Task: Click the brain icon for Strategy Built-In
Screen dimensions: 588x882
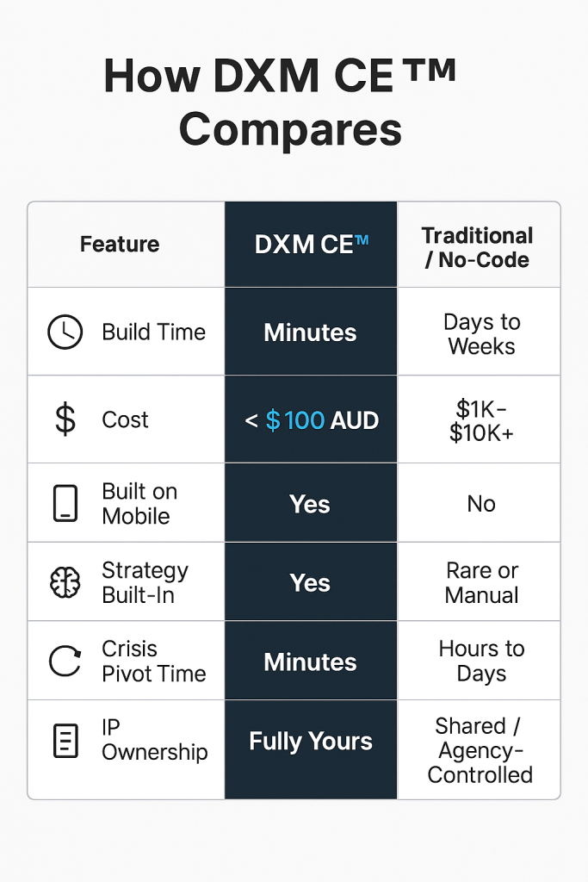Action: [65, 582]
